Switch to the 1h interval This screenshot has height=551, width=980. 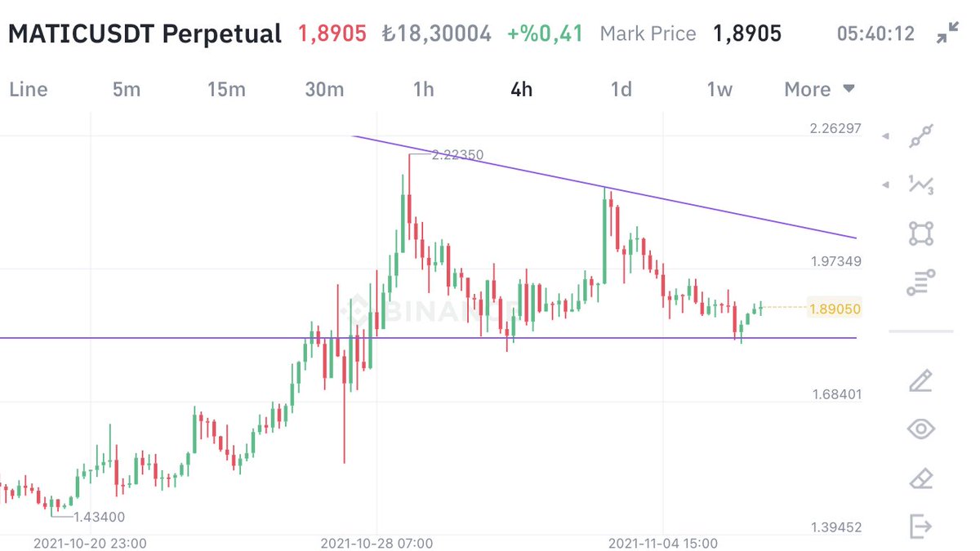[x=423, y=89]
